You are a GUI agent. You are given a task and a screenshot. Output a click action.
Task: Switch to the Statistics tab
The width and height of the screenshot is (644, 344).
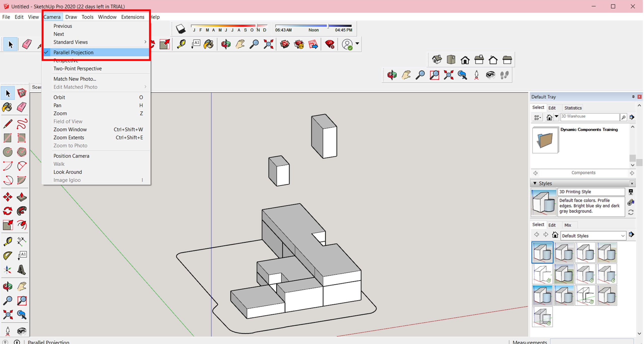573,108
